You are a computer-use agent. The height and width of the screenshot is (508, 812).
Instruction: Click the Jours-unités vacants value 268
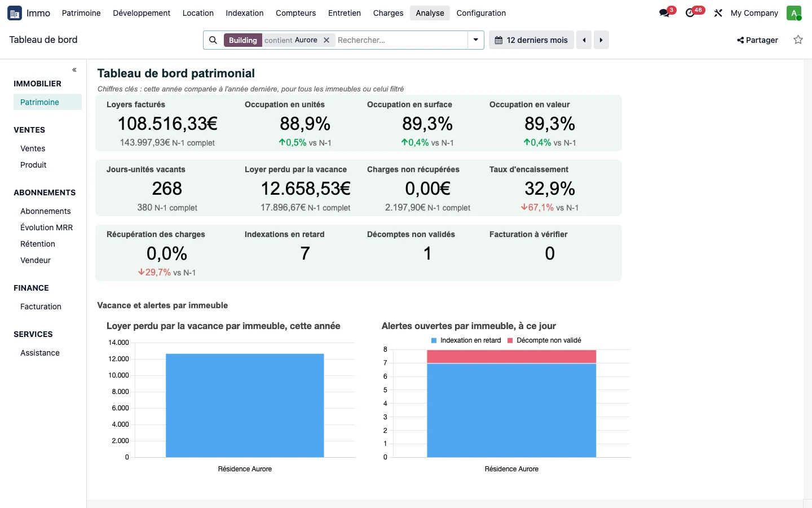[167, 189]
